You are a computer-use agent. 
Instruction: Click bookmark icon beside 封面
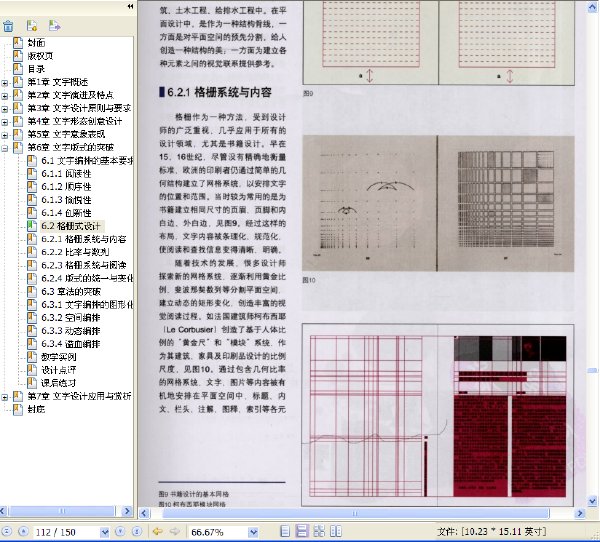[x=18, y=42]
